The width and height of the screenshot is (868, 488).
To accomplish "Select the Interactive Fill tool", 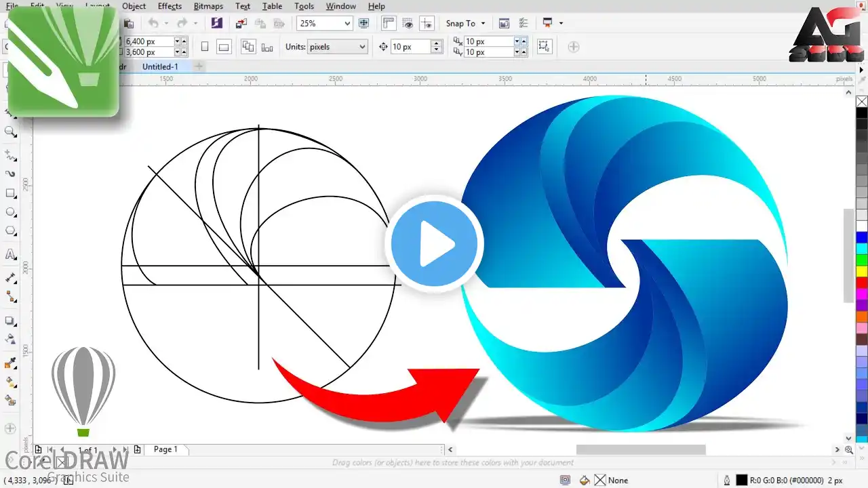I will [10, 382].
